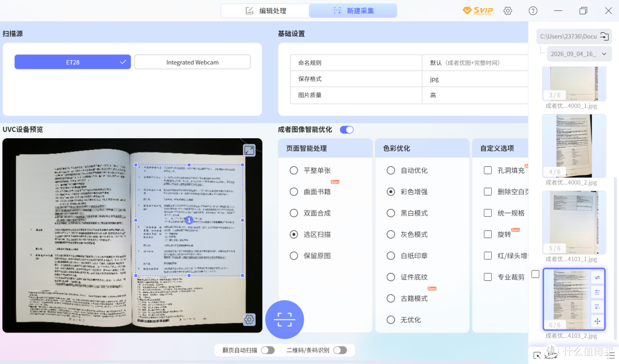The width and height of the screenshot is (619, 364).
Task: Check the 旋转 checkbox
Action: 488,234
